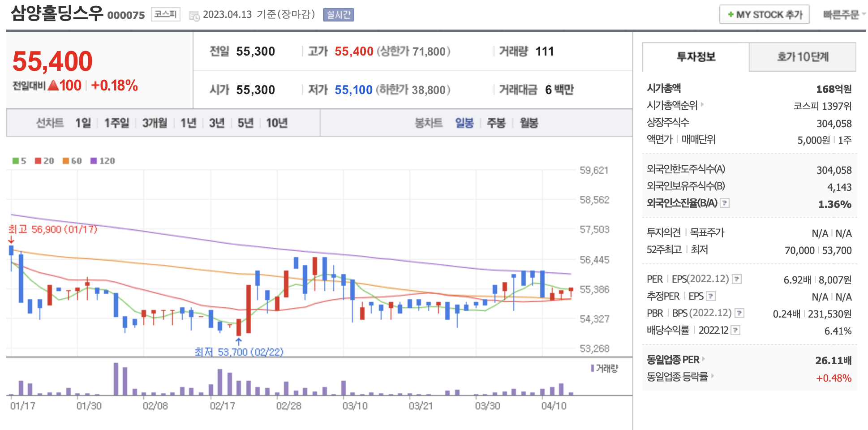
Task: Click the 실시간 realtime badge
Action: pos(338,15)
